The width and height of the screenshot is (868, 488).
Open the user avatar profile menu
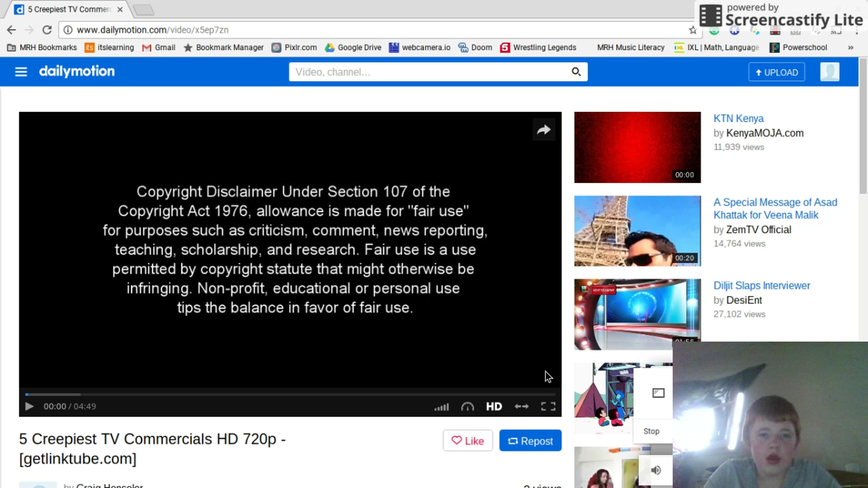pos(829,72)
